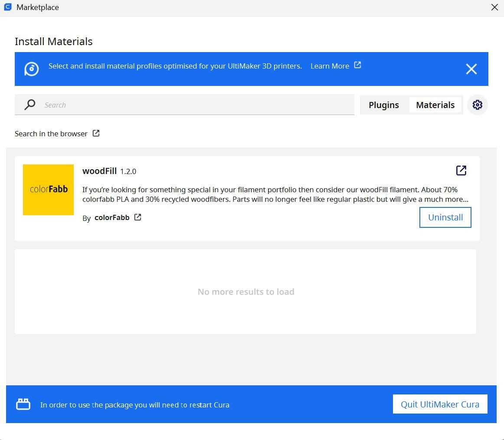The height and width of the screenshot is (440, 504).
Task: Click the woodFill version number 1.2.0
Action: point(128,172)
